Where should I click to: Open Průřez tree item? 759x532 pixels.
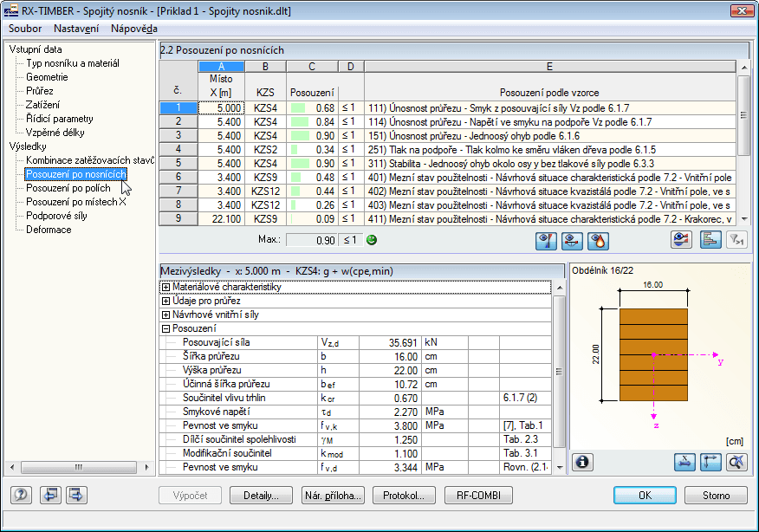point(40,91)
